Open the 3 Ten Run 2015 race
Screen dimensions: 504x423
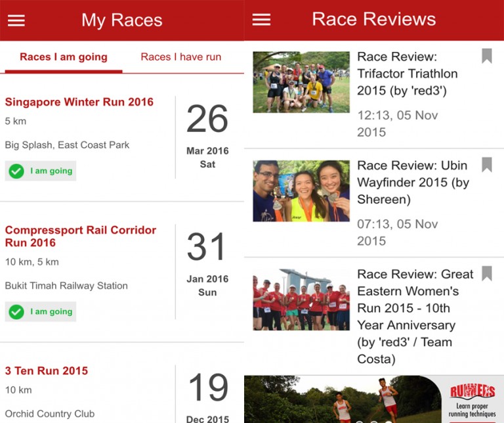(47, 370)
